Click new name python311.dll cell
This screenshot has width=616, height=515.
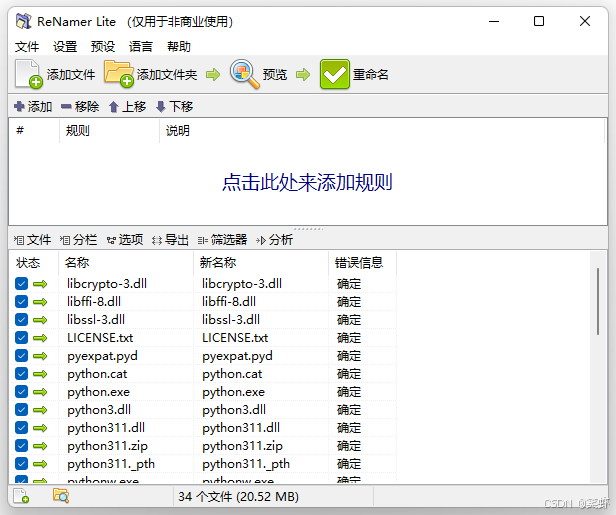[241, 428]
